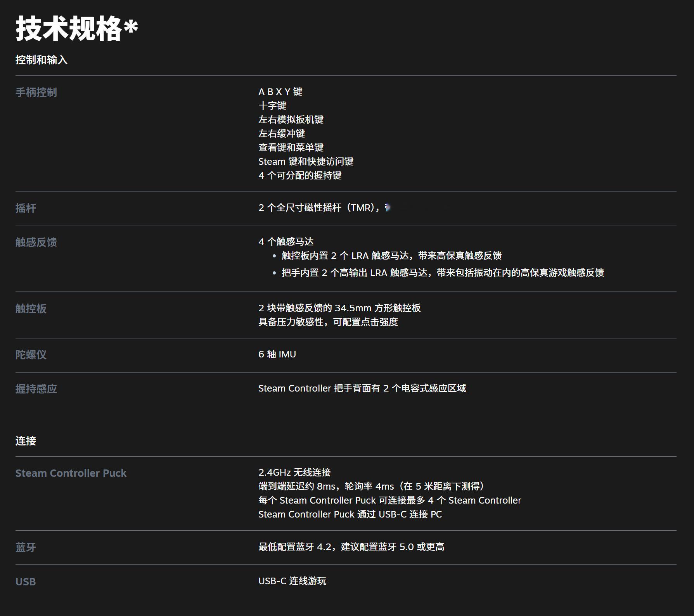The width and height of the screenshot is (694, 616).
Task: Select the "握持感应" row label
Action: (36, 389)
